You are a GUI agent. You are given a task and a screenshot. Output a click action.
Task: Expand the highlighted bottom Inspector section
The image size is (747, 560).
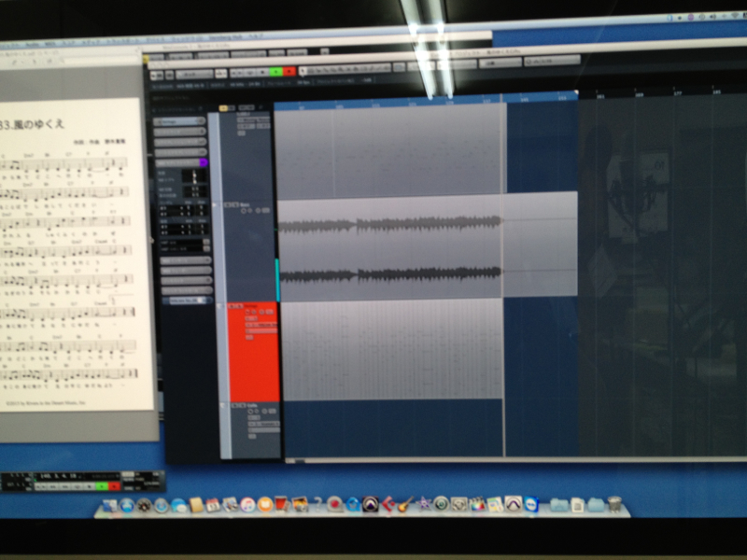point(185,300)
